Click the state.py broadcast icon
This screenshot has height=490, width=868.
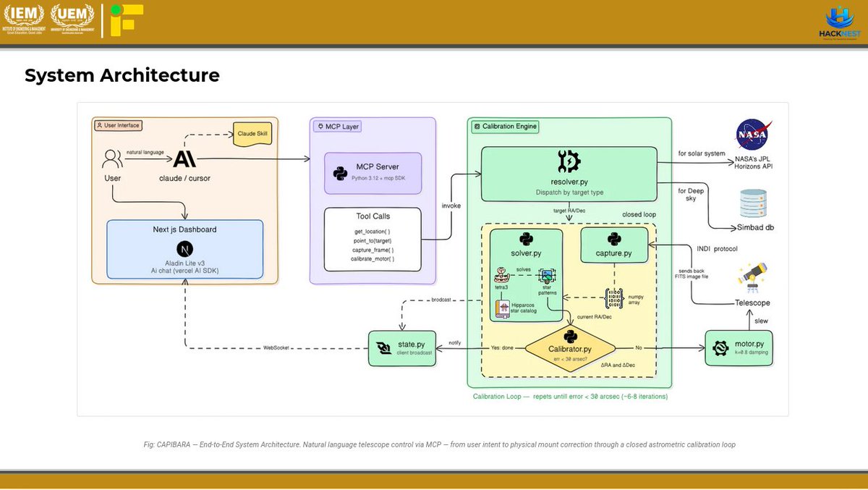click(x=383, y=349)
